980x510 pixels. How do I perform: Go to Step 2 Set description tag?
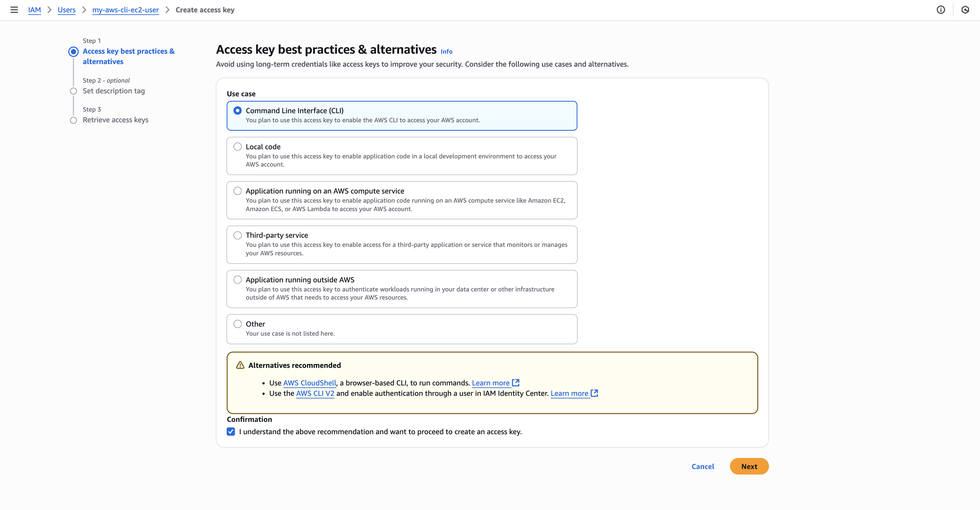coord(114,91)
